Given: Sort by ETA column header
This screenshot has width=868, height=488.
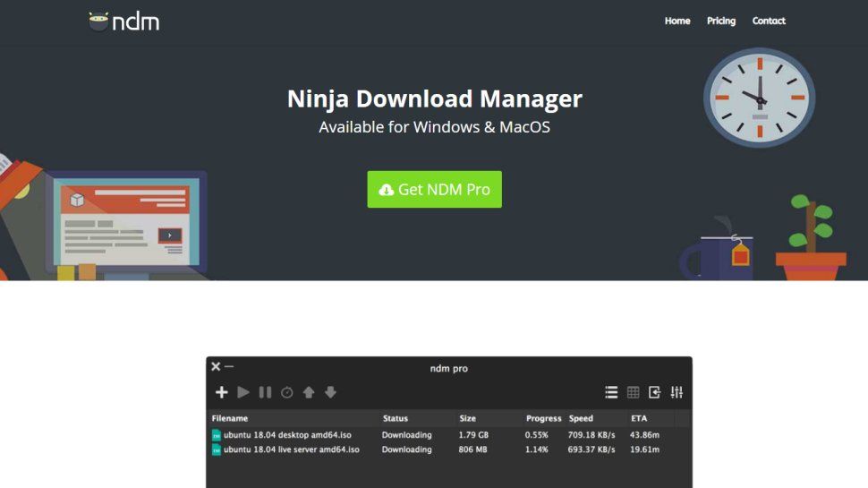Looking at the screenshot, I should [639, 418].
